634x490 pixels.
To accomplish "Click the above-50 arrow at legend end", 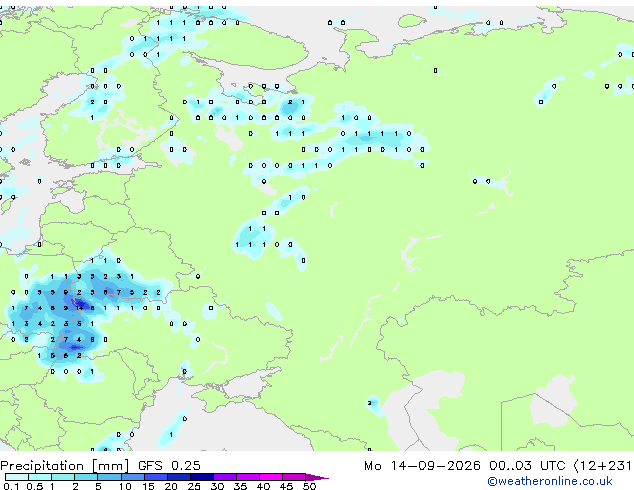I will (x=317, y=477).
